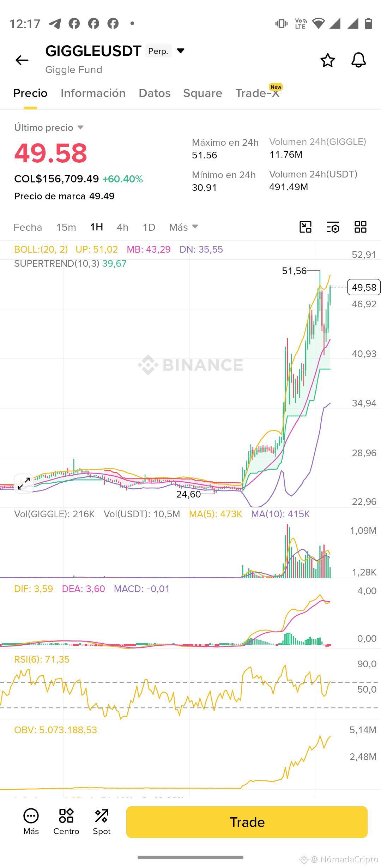Image resolution: width=381 pixels, height=868 pixels.
Task: Tap the MACD: −0,01 value
Action: [142, 589]
